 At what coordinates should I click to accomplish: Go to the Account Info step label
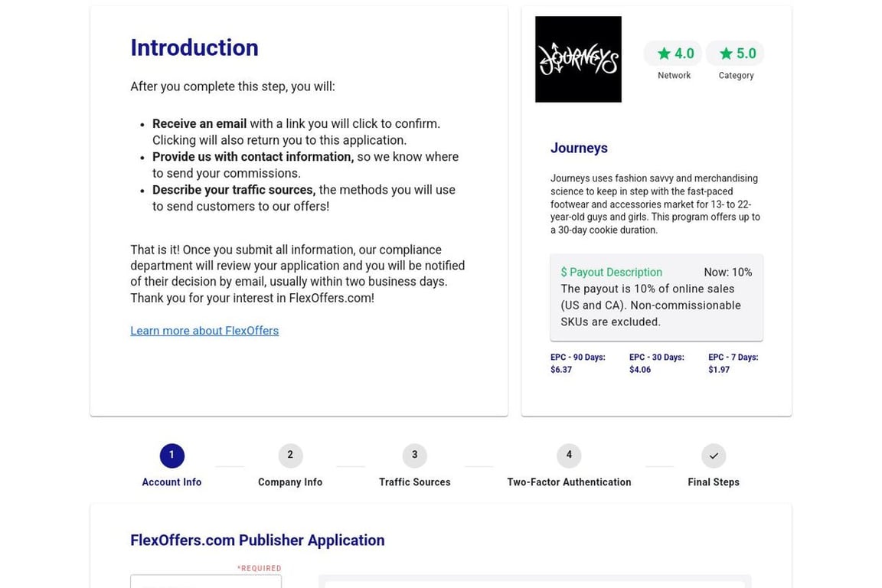click(171, 482)
